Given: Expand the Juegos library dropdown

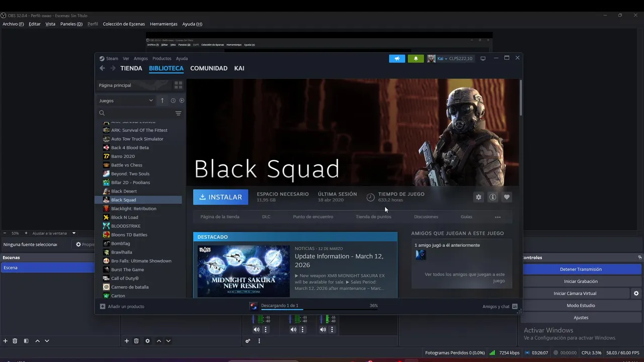Looking at the screenshot, I should 126,101.
